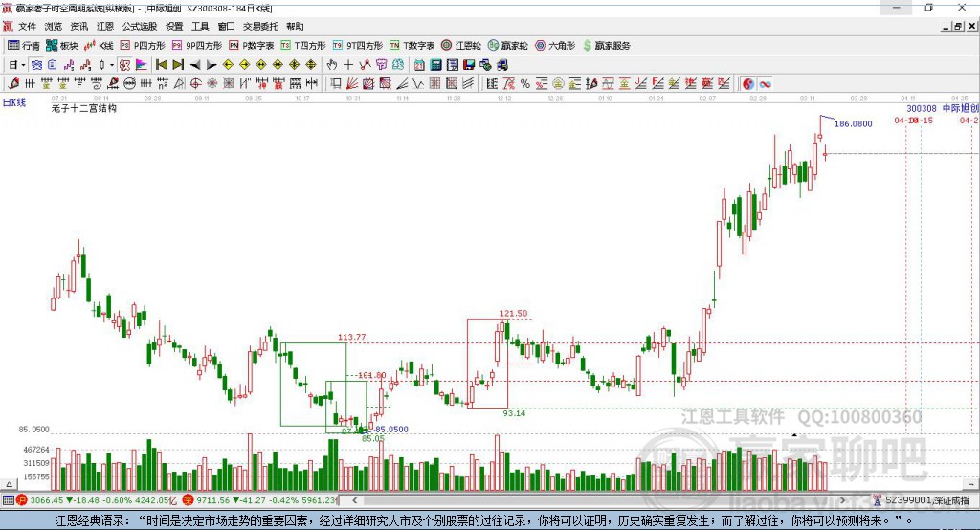Select the hand pan tool
Image resolution: width=980 pixels, height=530 pixels.
point(331,65)
